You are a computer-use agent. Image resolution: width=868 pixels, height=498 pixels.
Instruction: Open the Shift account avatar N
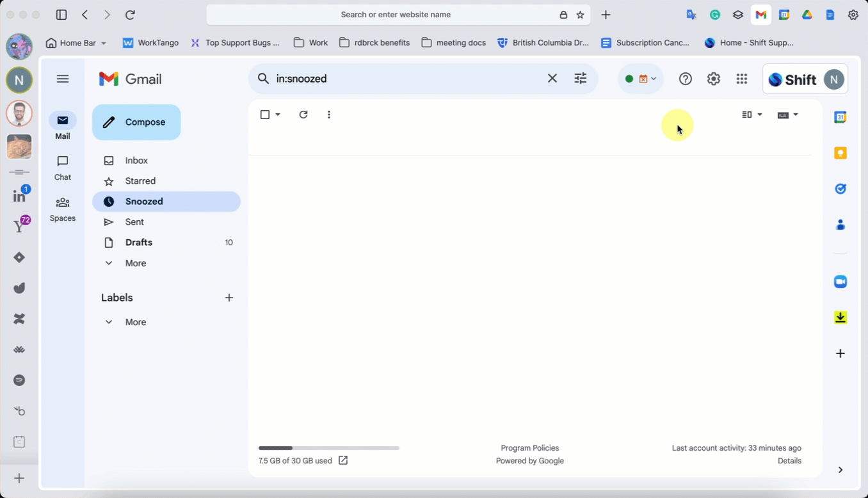click(x=833, y=79)
